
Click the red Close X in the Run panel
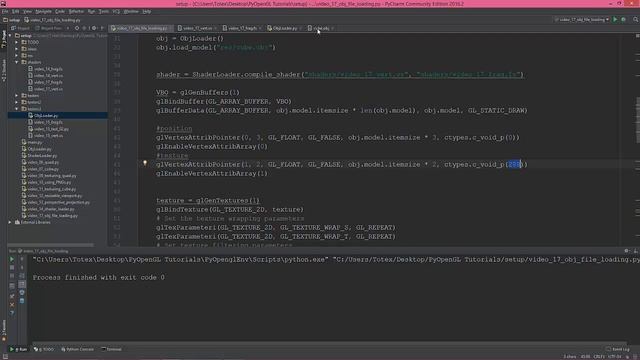(12, 304)
